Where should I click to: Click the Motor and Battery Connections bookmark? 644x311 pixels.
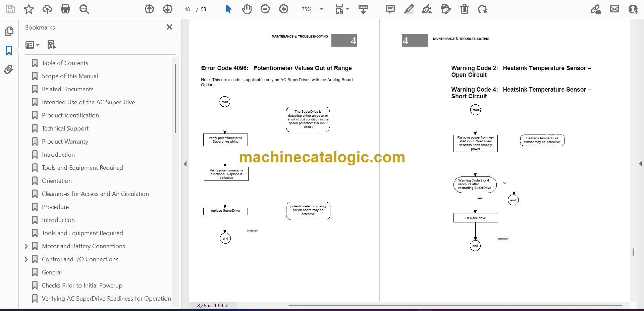83,246
